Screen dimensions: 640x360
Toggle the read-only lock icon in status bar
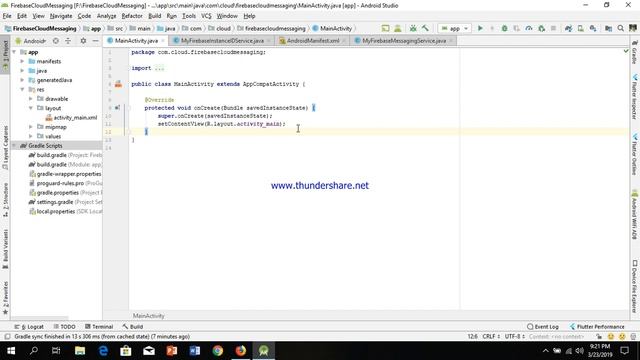(599, 337)
